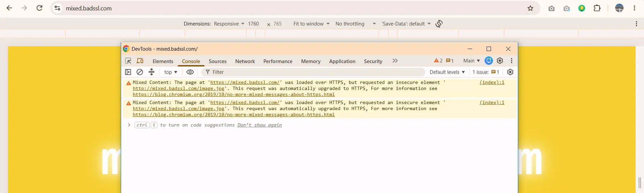Click Don't show again link
644x193 pixels.
[259, 125]
